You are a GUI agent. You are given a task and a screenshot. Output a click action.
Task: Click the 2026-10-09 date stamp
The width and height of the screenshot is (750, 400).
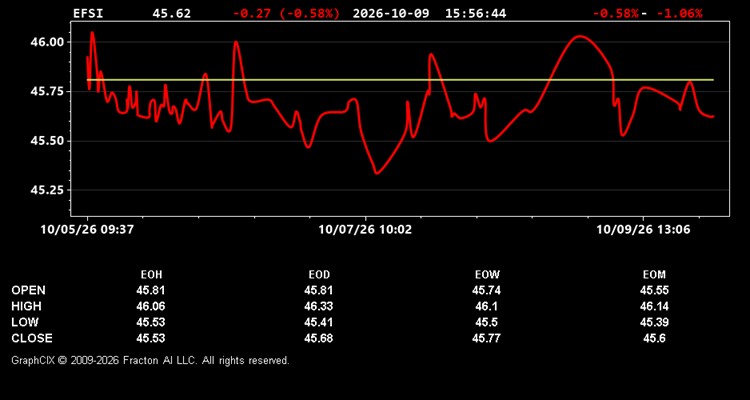coord(391,13)
